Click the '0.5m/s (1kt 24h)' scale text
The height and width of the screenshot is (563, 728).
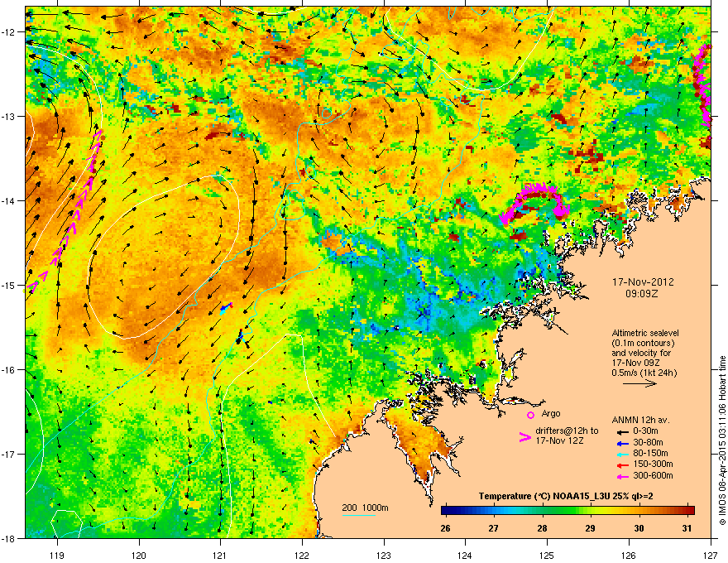tap(644, 373)
